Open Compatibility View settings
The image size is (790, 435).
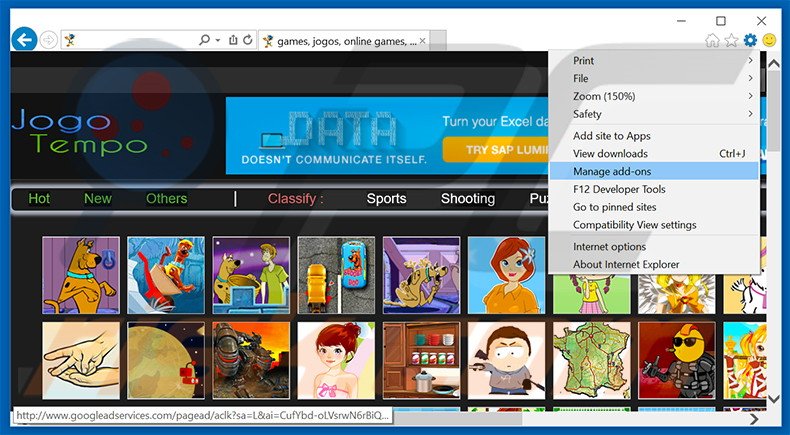click(x=653, y=225)
